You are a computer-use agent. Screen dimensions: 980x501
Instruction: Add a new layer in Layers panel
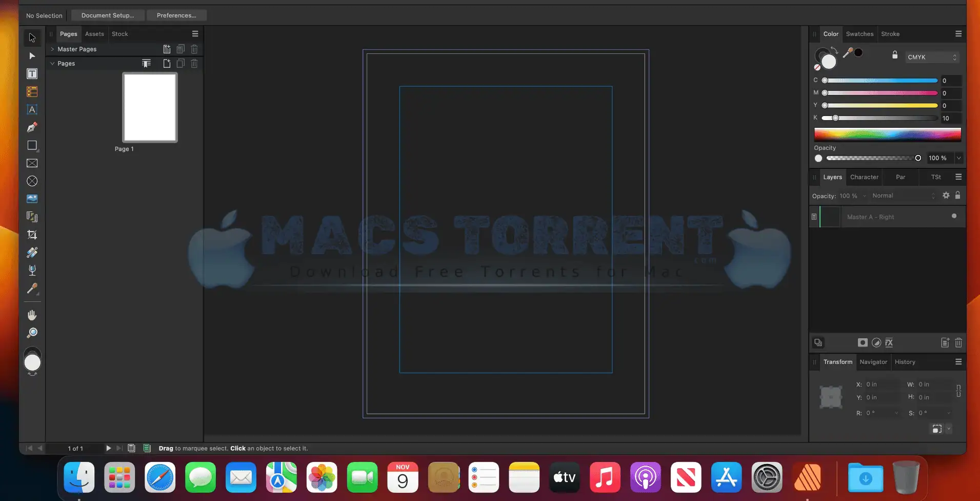pyautogui.click(x=945, y=343)
